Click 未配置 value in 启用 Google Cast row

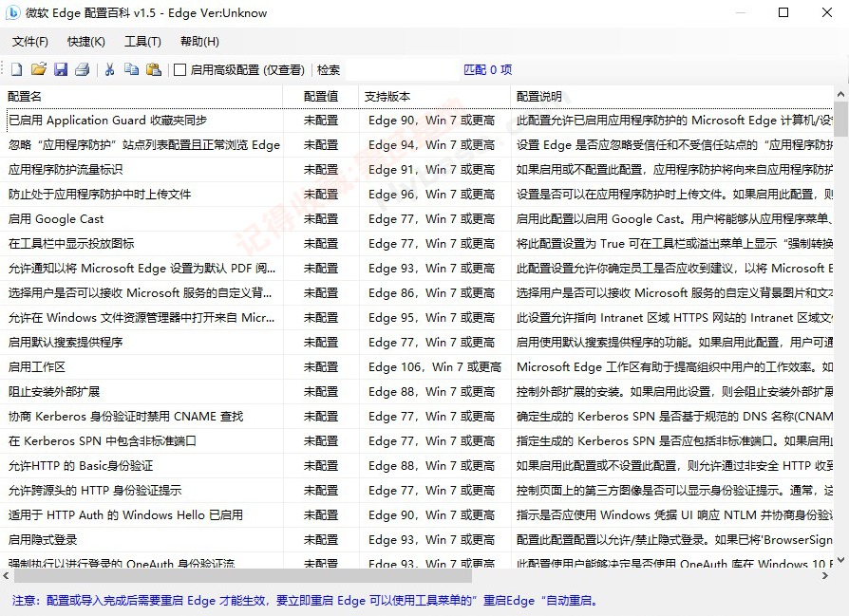tap(321, 219)
